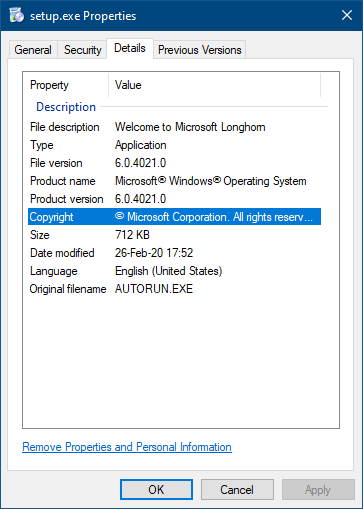This screenshot has height=509, width=363.
Task: Open Remove Properties and Personal Information link
Action: pyautogui.click(x=127, y=447)
